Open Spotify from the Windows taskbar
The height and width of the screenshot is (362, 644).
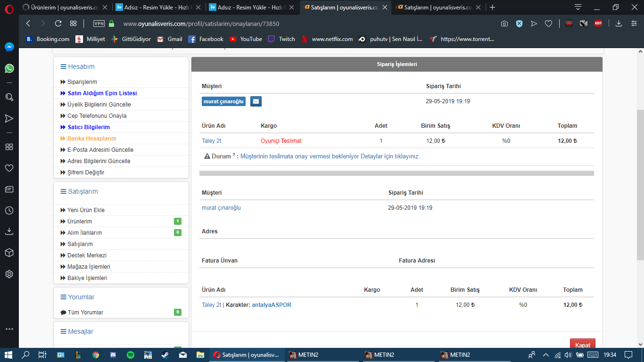point(131,355)
